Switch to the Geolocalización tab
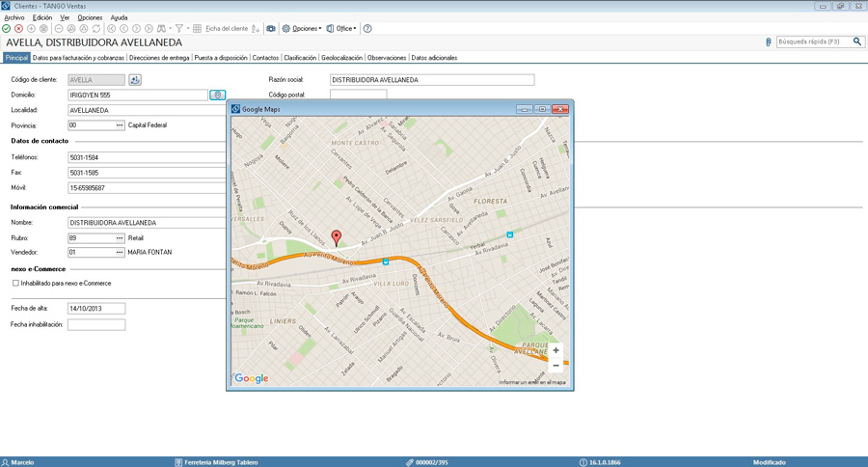 coord(342,58)
